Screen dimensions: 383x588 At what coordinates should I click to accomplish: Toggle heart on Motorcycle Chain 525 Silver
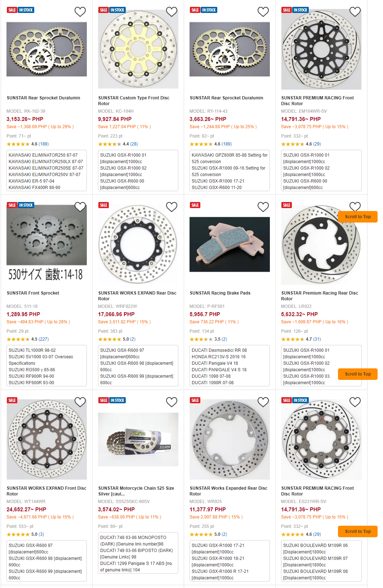(172, 402)
